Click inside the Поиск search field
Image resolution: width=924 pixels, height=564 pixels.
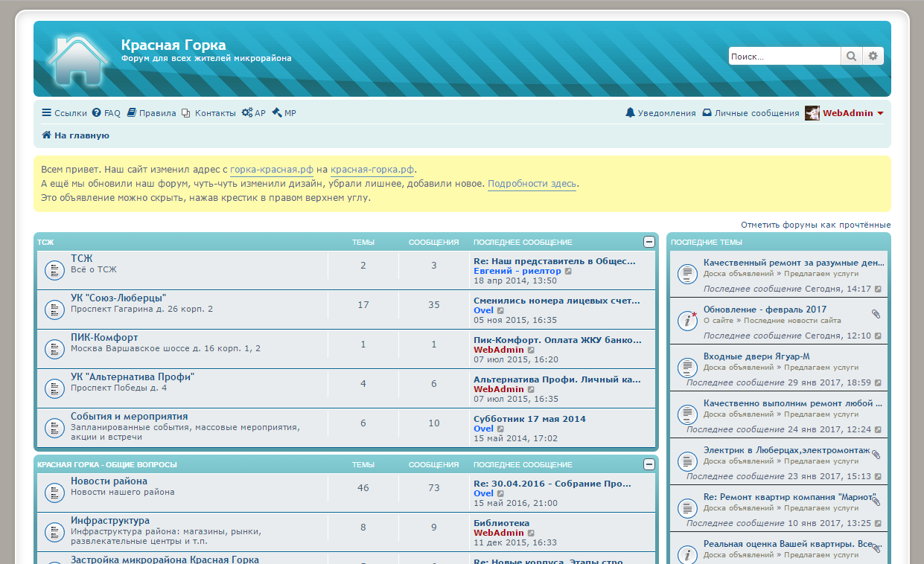point(783,56)
